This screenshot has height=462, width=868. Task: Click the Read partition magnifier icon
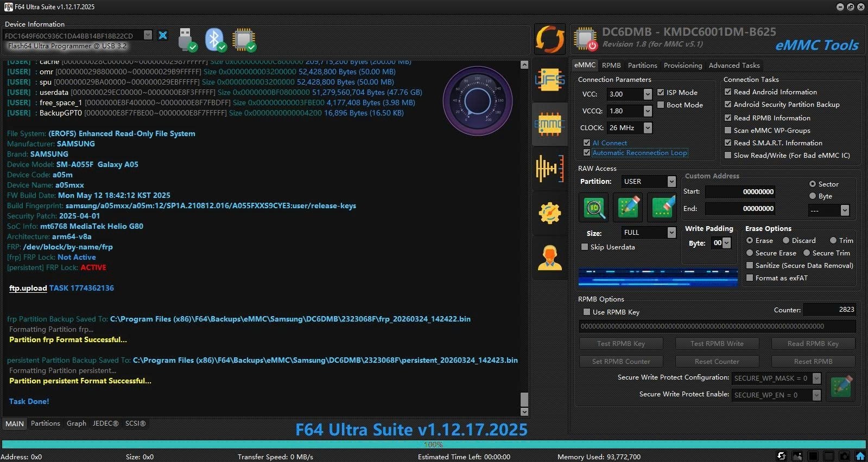tap(594, 208)
